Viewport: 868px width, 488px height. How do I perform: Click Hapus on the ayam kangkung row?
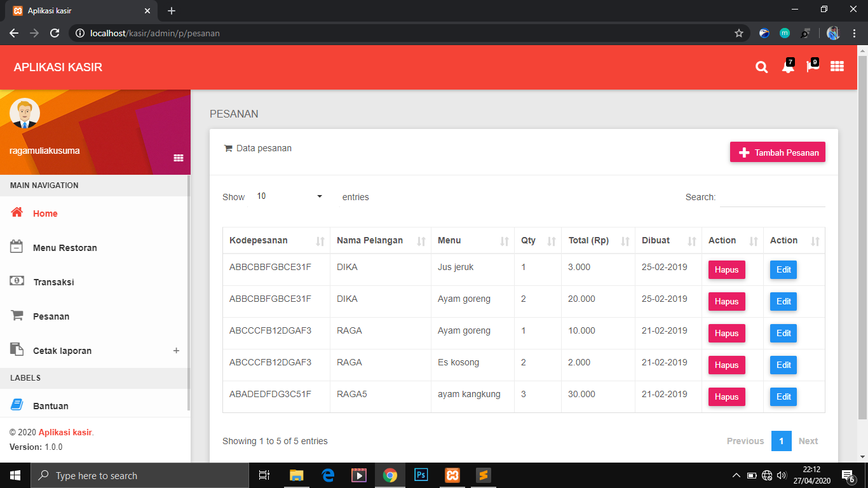pyautogui.click(x=726, y=396)
